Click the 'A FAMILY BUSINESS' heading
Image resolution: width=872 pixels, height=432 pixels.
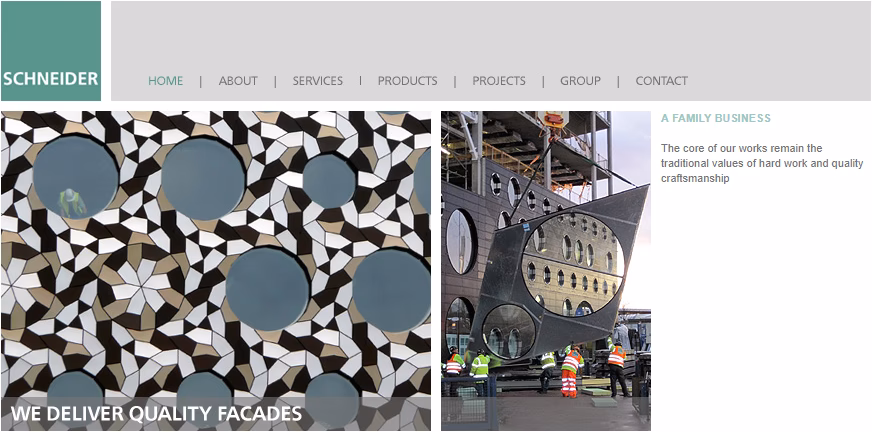point(716,118)
